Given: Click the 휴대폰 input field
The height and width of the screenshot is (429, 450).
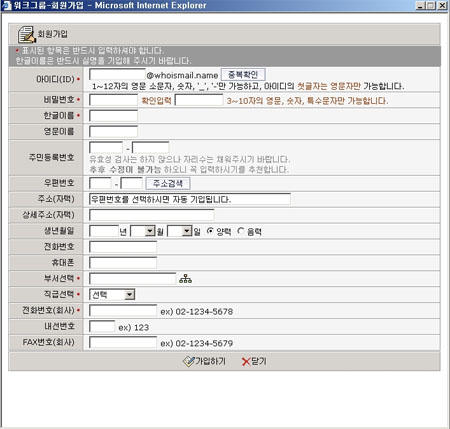Looking at the screenshot, I should (x=123, y=263).
